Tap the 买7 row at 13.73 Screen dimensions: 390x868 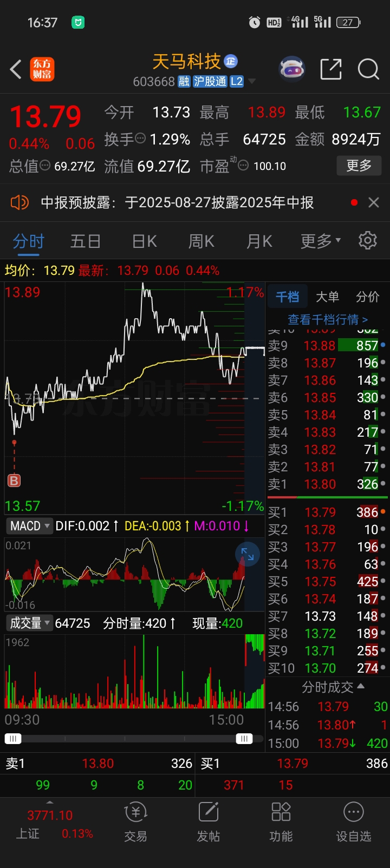tap(327, 616)
